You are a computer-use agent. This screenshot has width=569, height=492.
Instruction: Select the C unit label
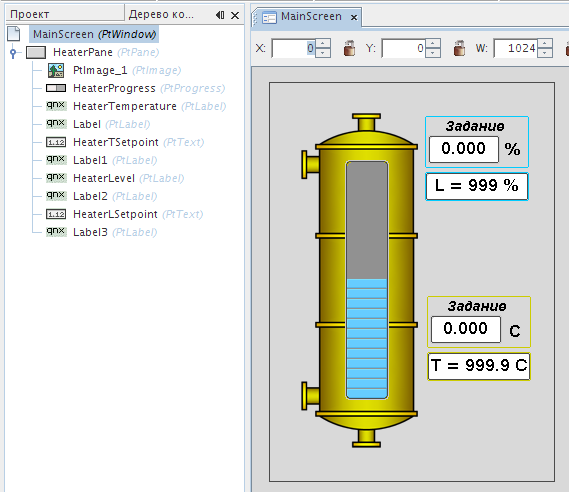pos(515,331)
